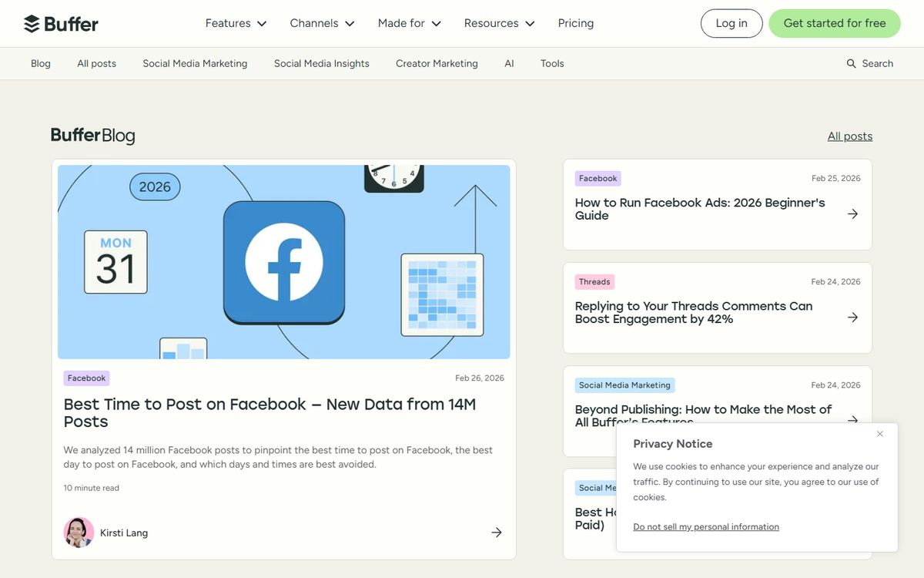Select the Social Media Insights tab
The width and height of the screenshot is (924, 578).
pyautogui.click(x=321, y=64)
